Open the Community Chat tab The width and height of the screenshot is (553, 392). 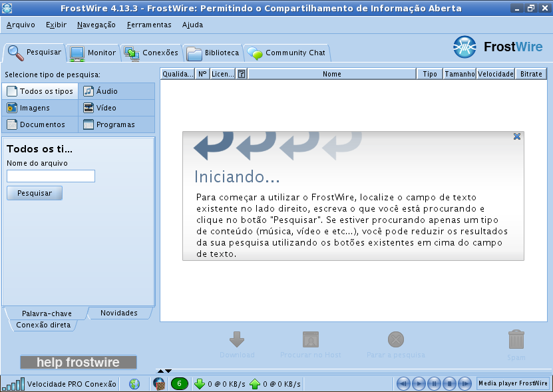point(286,53)
